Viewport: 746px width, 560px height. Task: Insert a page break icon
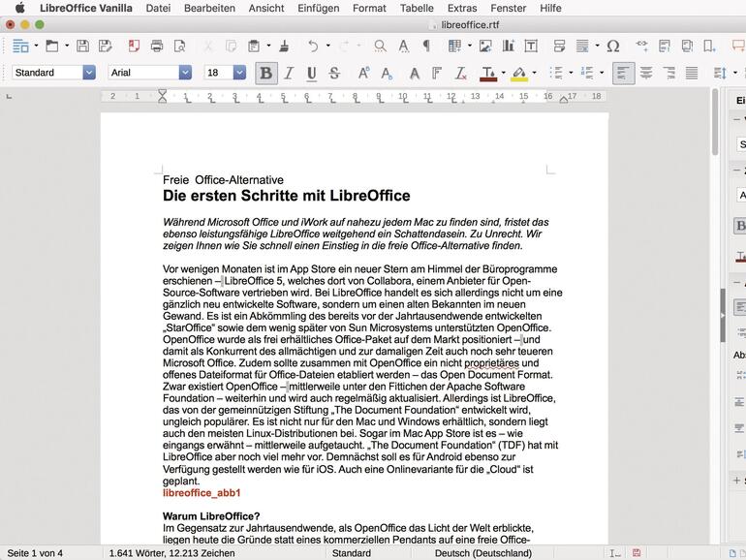[560, 47]
